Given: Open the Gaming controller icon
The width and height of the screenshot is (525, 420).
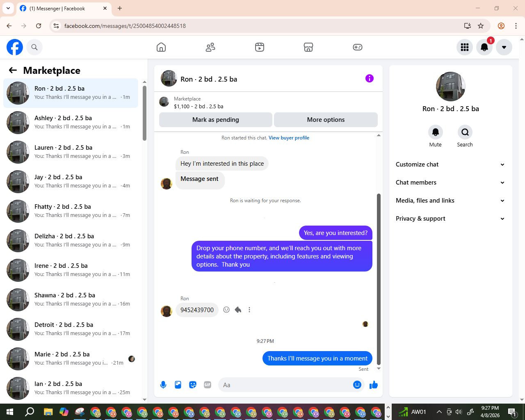Looking at the screenshot, I should click(358, 47).
